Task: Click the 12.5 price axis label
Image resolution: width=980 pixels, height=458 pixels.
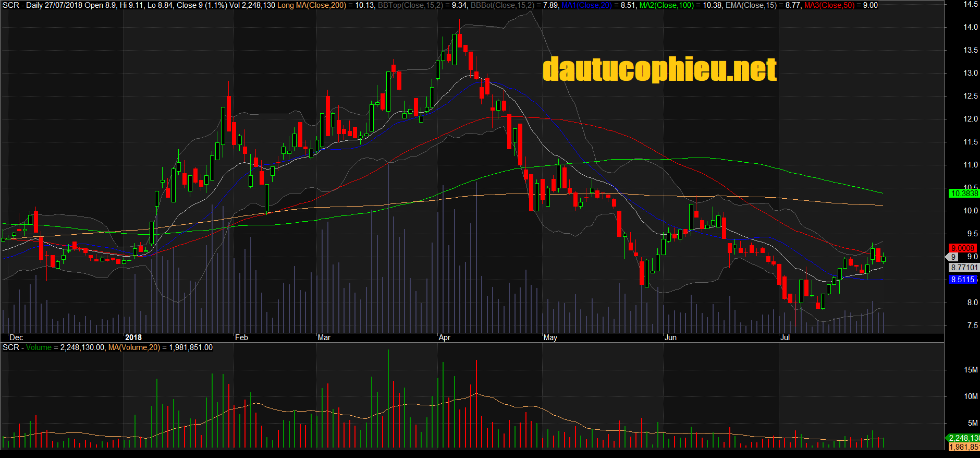Action: [x=971, y=96]
